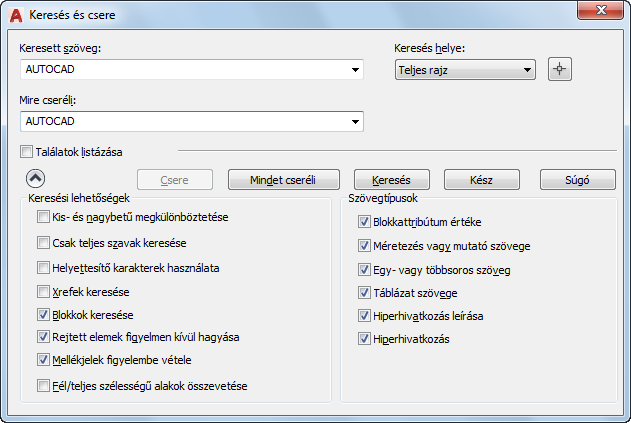Uncheck Blokkok keresése
This screenshot has width=631, height=423.
pos(43,314)
